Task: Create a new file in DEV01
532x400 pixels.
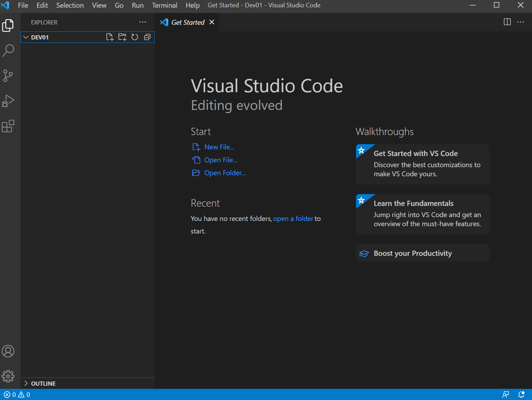Action: [110, 37]
